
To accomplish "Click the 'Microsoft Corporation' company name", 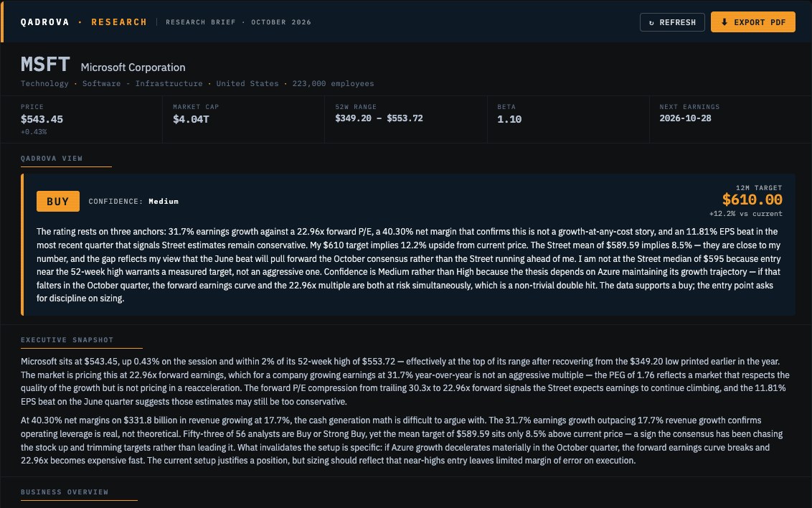I will (x=133, y=67).
